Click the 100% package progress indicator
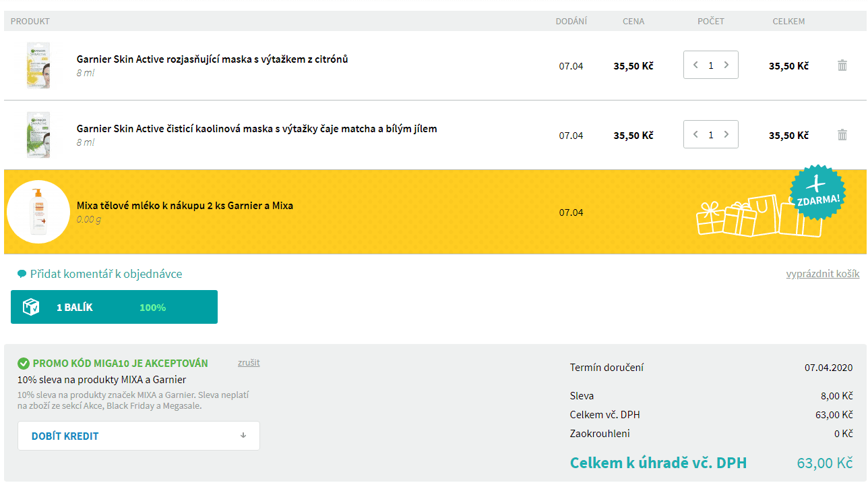Viewport: 868px width, 485px height. point(152,308)
